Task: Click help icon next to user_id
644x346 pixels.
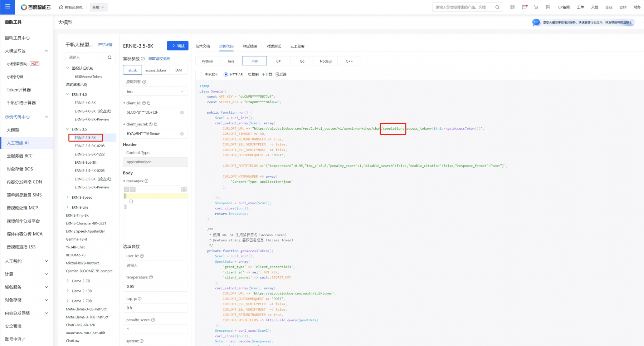Action: (x=142, y=256)
